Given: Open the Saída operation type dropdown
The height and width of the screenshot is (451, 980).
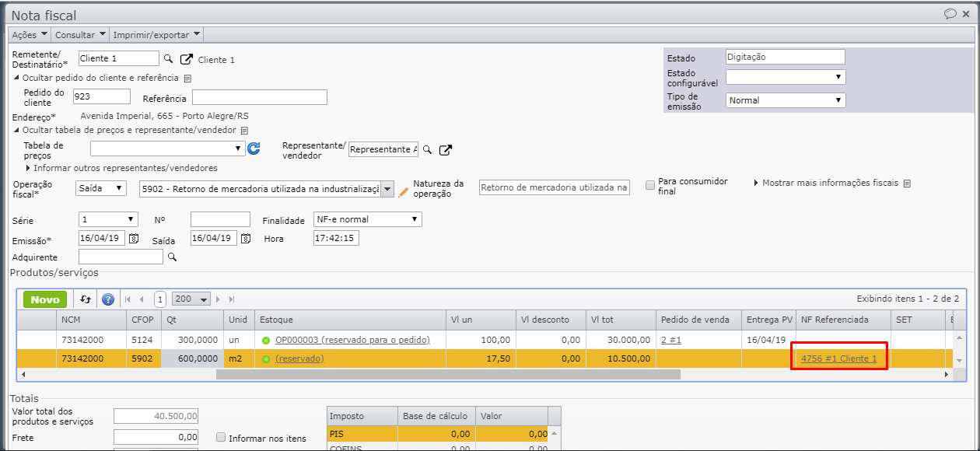Looking at the screenshot, I should (x=101, y=188).
